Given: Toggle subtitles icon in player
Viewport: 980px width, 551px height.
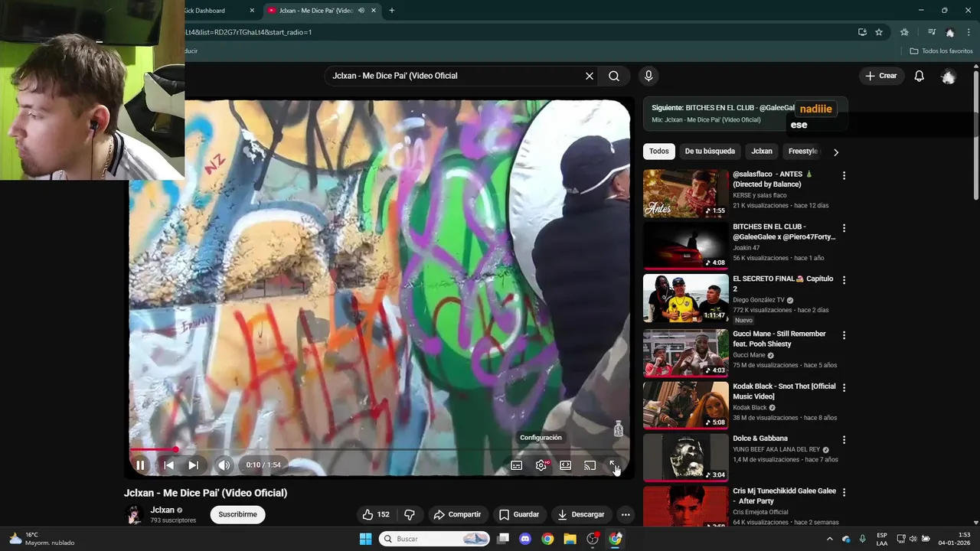Looking at the screenshot, I should pyautogui.click(x=517, y=465).
